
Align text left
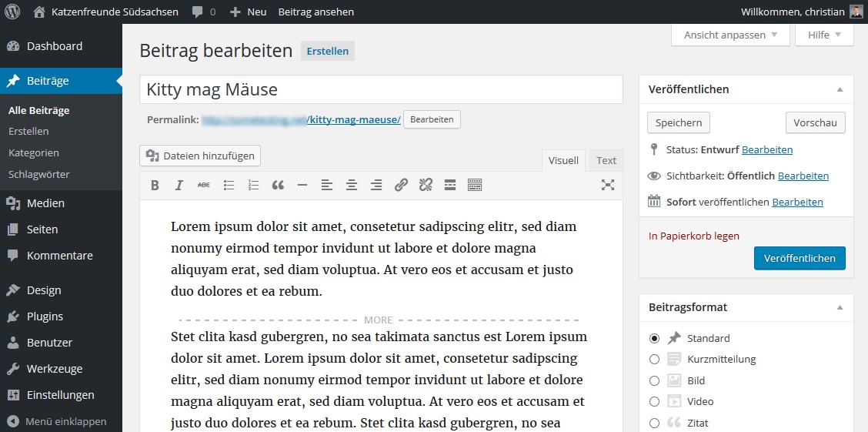point(327,186)
